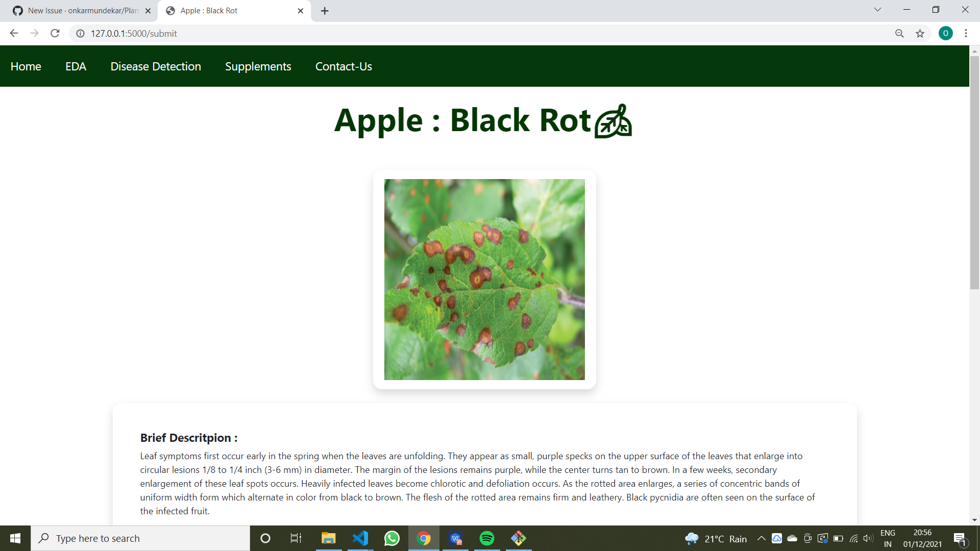Open Microsoft Word from the taskbar
Image resolution: width=980 pixels, height=551 pixels.
455,538
